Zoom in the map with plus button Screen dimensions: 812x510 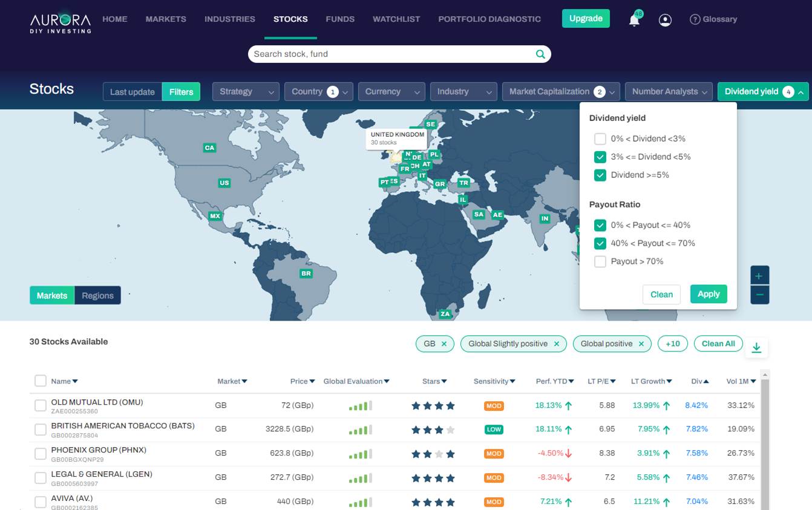coord(760,276)
